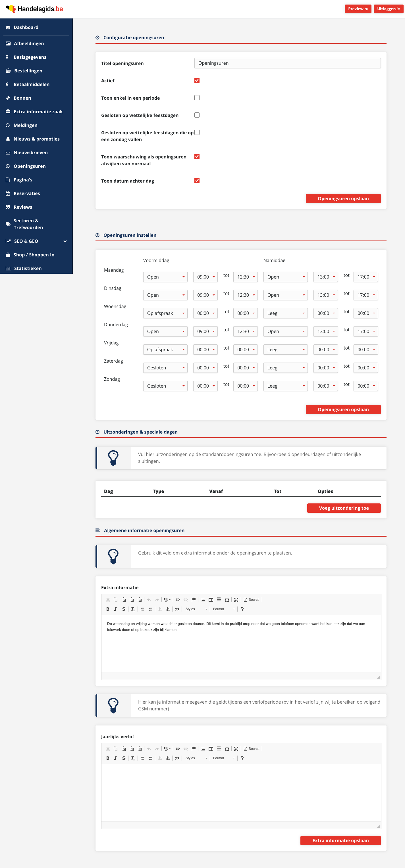Screen dimensions: 405x868
Task: Insert special character in Extra informatie editor
Action: point(227,600)
